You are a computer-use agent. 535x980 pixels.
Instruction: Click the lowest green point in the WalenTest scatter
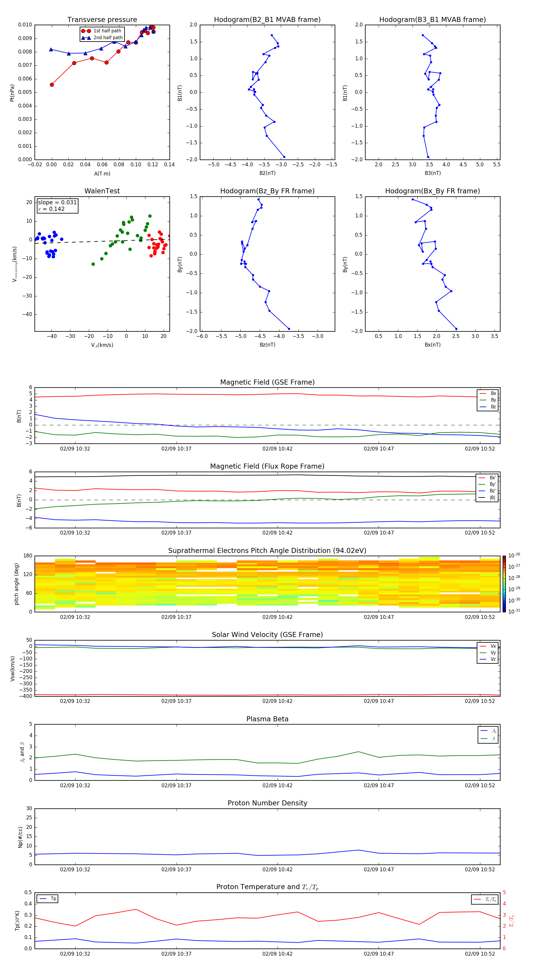(93, 264)
